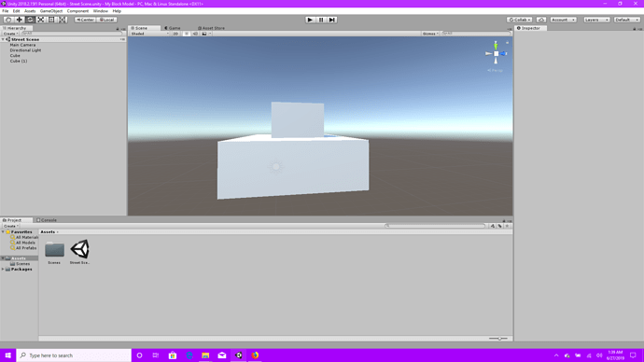This screenshot has width=644, height=362.
Task: Click the Scene view search field
Action: pos(476,34)
